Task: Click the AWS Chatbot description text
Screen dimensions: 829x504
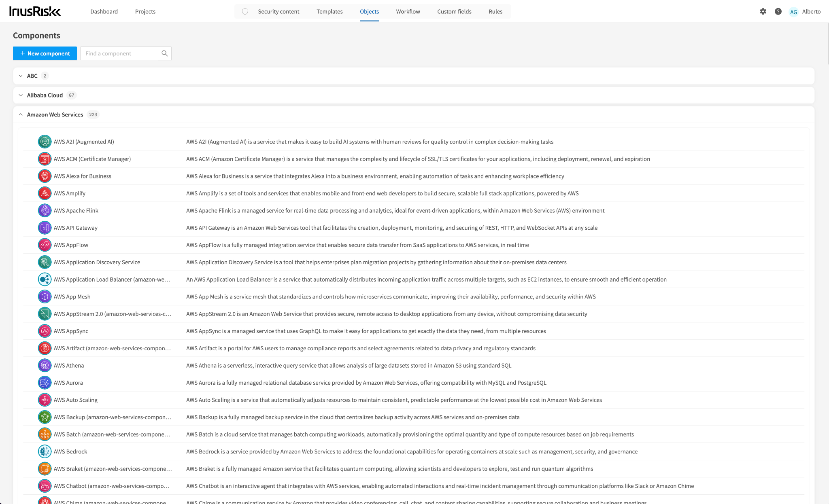Action: tap(440, 486)
